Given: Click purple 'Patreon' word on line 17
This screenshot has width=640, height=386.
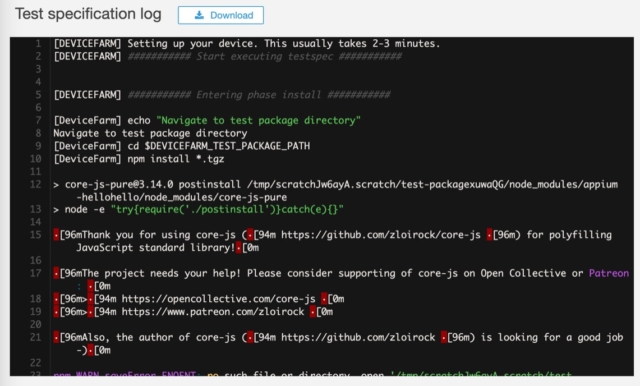Looking at the screenshot, I should pyautogui.click(x=609, y=273).
